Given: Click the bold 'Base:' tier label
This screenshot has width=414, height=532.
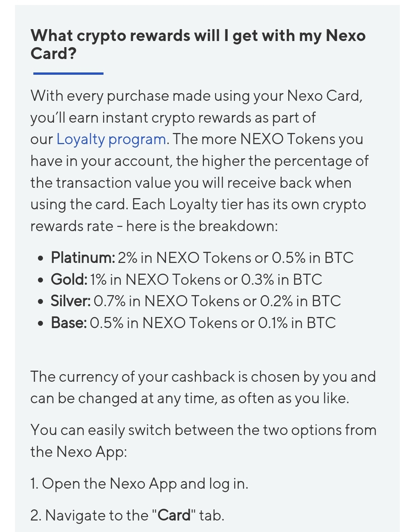Looking at the screenshot, I should pos(69,323).
